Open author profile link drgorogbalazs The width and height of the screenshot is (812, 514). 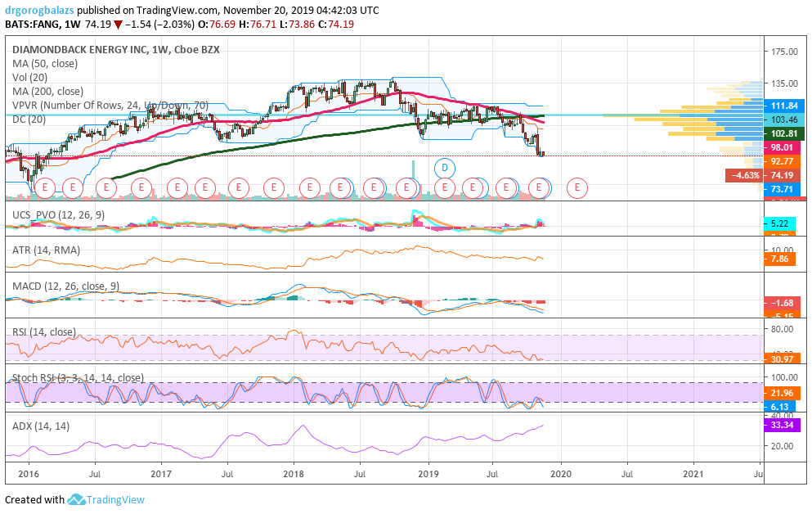pyautogui.click(x=40, y=11)
